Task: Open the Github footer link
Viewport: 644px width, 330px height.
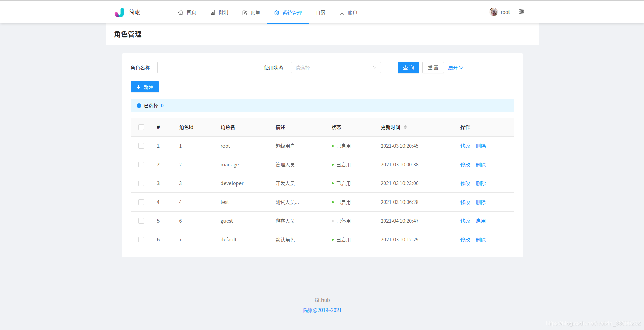Action: pyautogui.click(x=322, y=300)
